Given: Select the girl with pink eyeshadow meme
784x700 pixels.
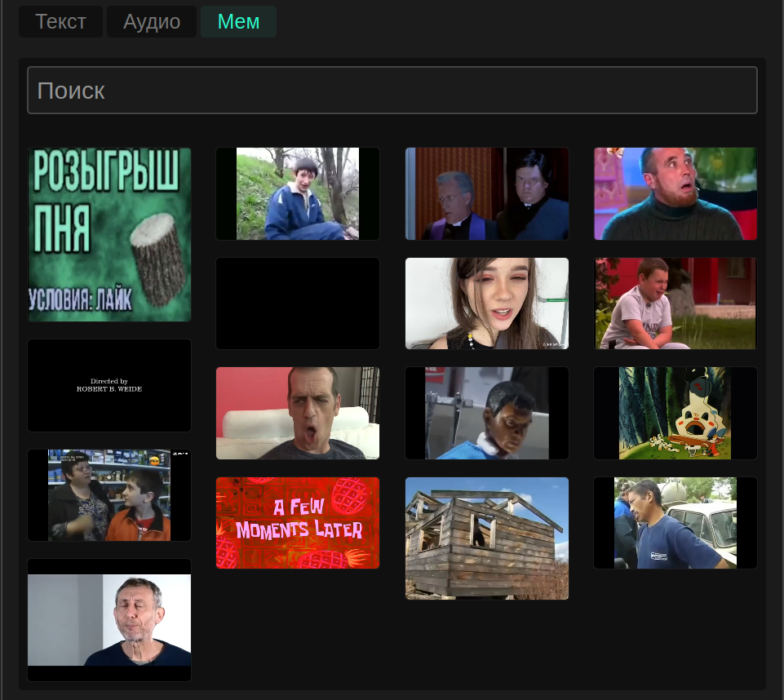Looking at the screenshot, I should point(487,303).
